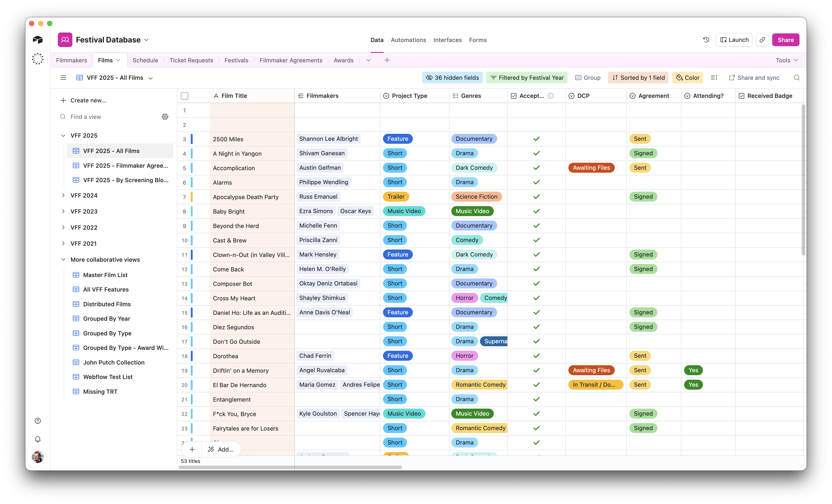The image size is (832, 504).
Task: Switch to the Filmmaker Agreements table tab
Action: 291,60
